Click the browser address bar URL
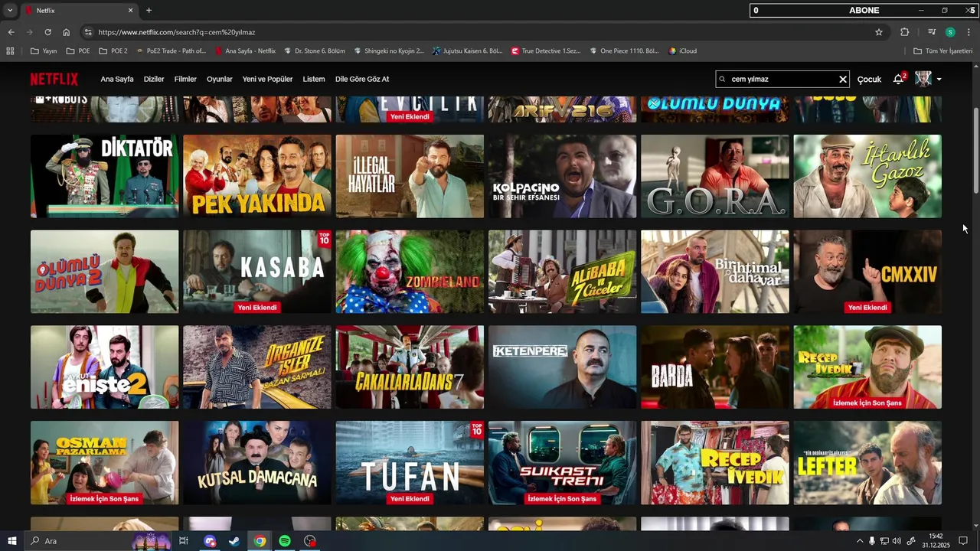The width and height of the screenshot is (980, 551). (x=177, y=32)
